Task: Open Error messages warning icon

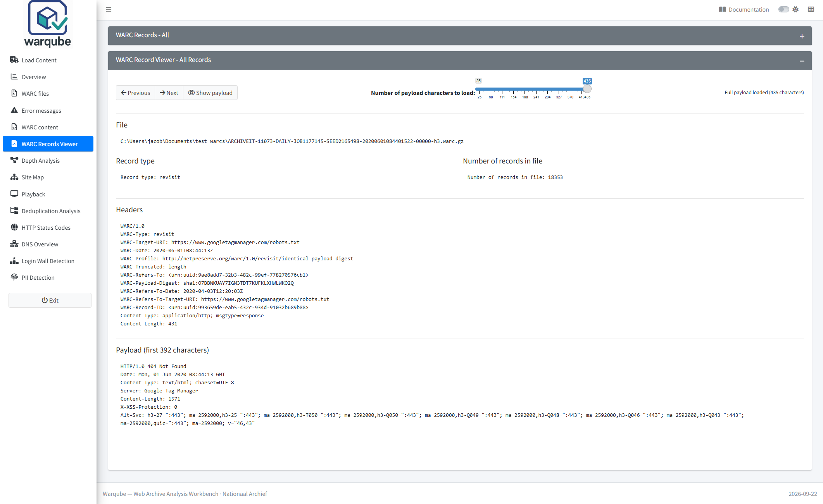Action: click(14, 110)
